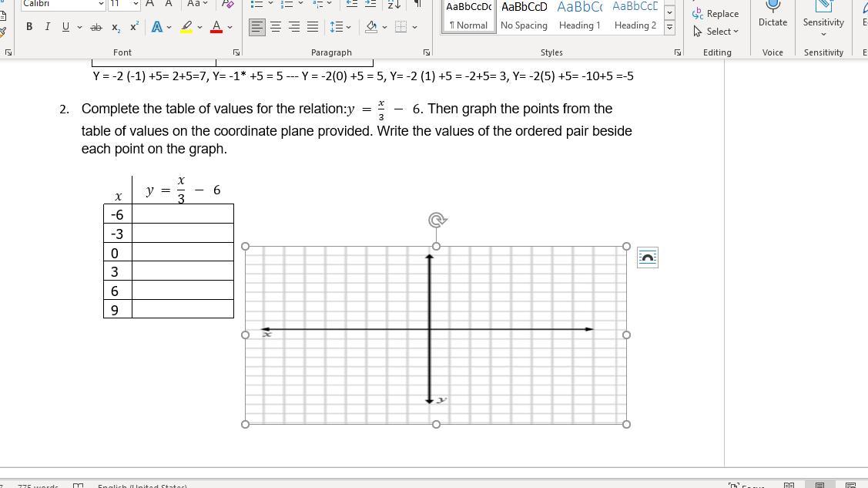Open Sensitivity label menu

pyautogui.click(x=823, y=17)
